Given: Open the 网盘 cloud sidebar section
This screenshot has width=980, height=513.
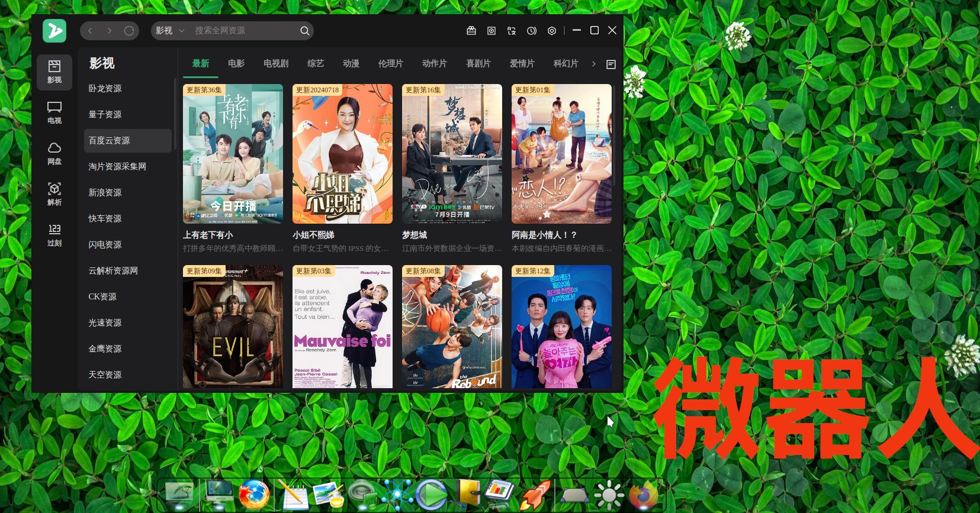Looking at the screenshot, I should (54, 153).
